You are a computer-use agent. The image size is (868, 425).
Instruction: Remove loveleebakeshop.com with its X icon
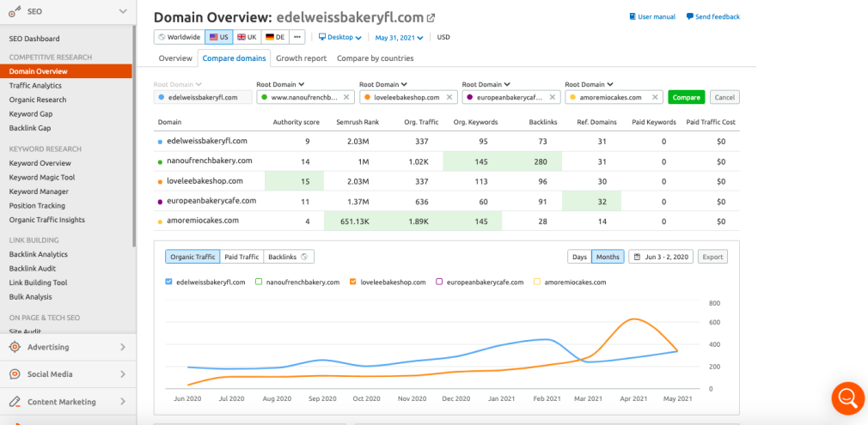tap(450, 98)
